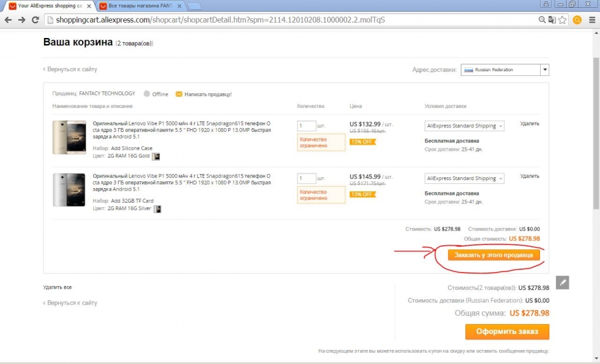Click the quantity field for the Gold phone
This screenshot has height=364, width=600.
(x=307, y=125)
